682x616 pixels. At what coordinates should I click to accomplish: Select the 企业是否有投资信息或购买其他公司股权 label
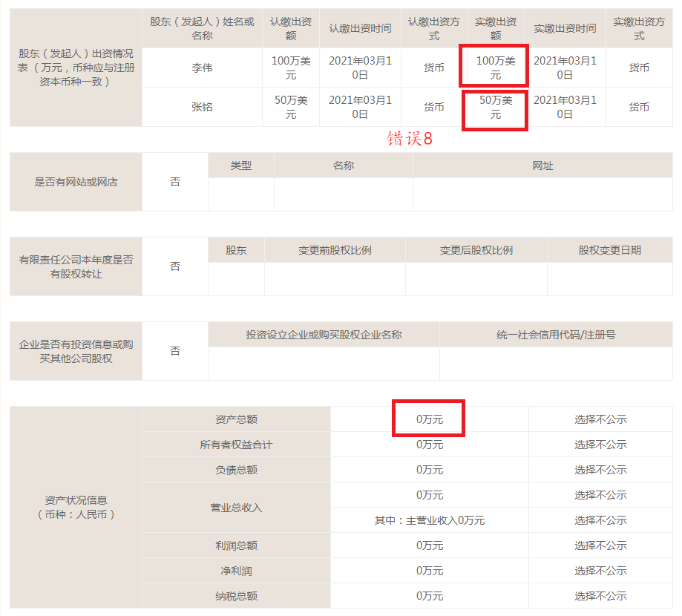(76, 351)
